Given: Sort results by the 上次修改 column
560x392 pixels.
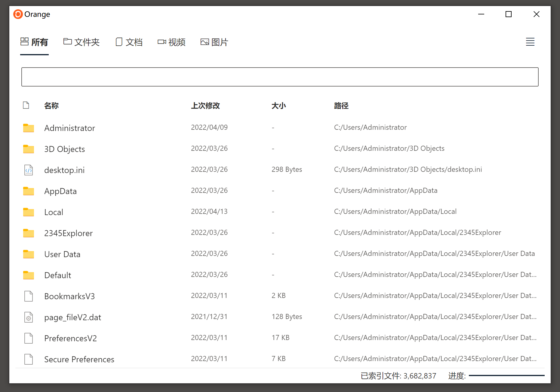Looking at the screenshot, I should [206, 106].
